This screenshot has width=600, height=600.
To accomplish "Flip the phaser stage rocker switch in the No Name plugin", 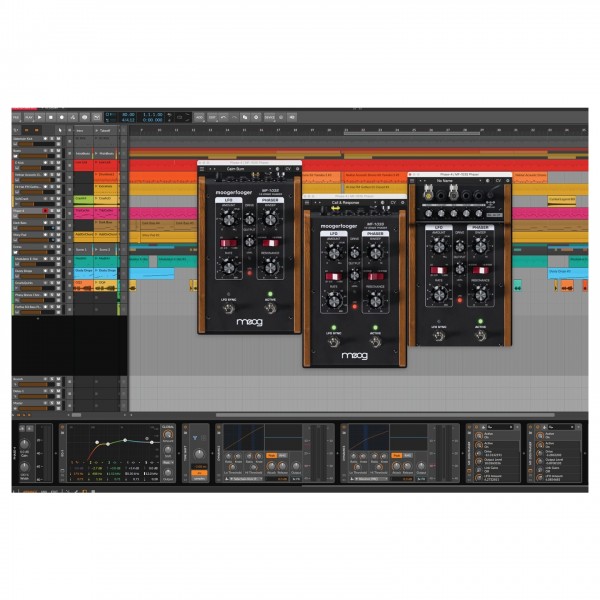I will click(x=481, y=271).
